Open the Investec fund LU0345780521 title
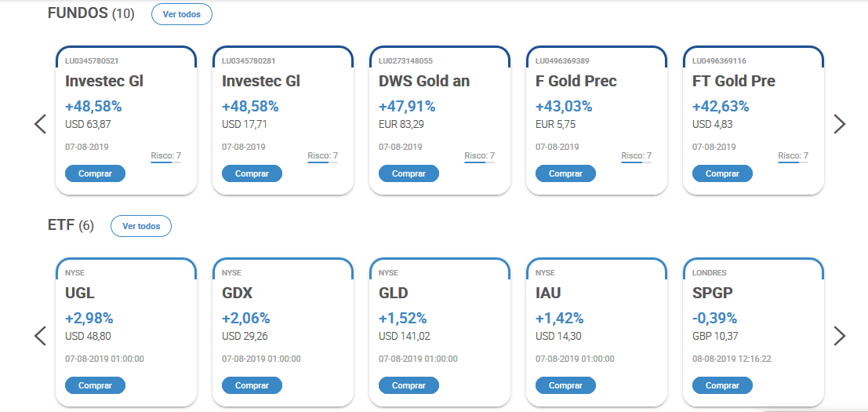868x412 pixels. pos(104,81)
